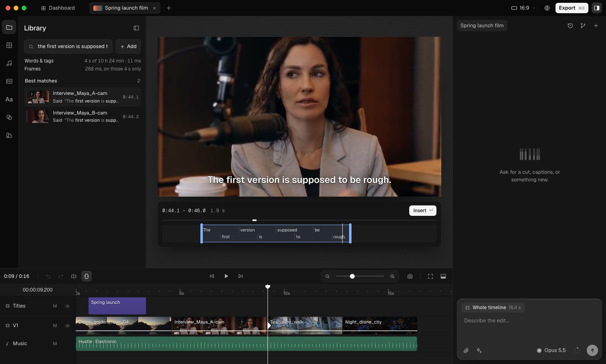Mute the Music track
Image resolution: width=606 pixels, height=364 pixels.
coord(55,344)
